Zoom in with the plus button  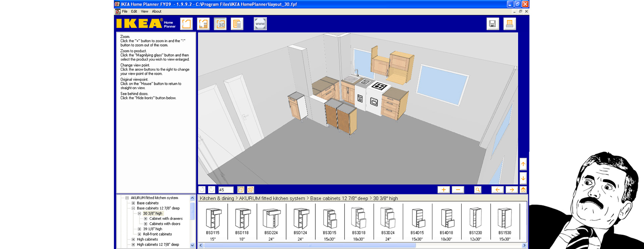(443, 190)
